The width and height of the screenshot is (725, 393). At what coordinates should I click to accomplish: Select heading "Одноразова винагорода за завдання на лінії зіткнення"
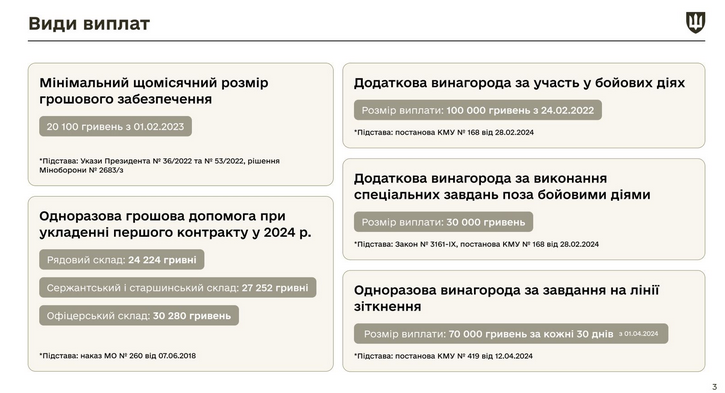tap(506, 298)
